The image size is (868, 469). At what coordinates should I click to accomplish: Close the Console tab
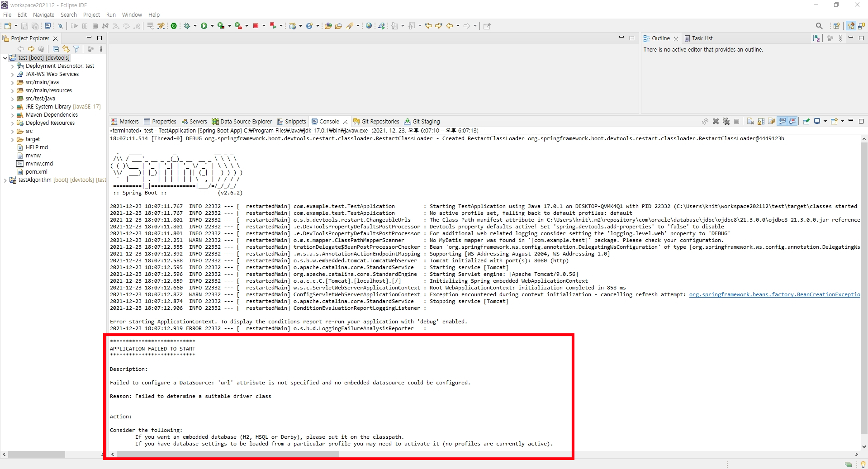tap(345, 122)
